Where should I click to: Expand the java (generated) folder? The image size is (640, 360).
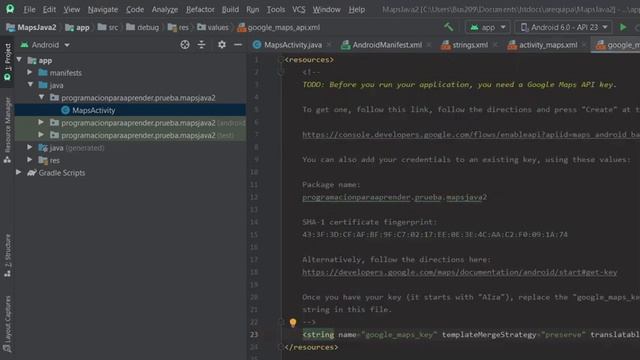[30, 147]
